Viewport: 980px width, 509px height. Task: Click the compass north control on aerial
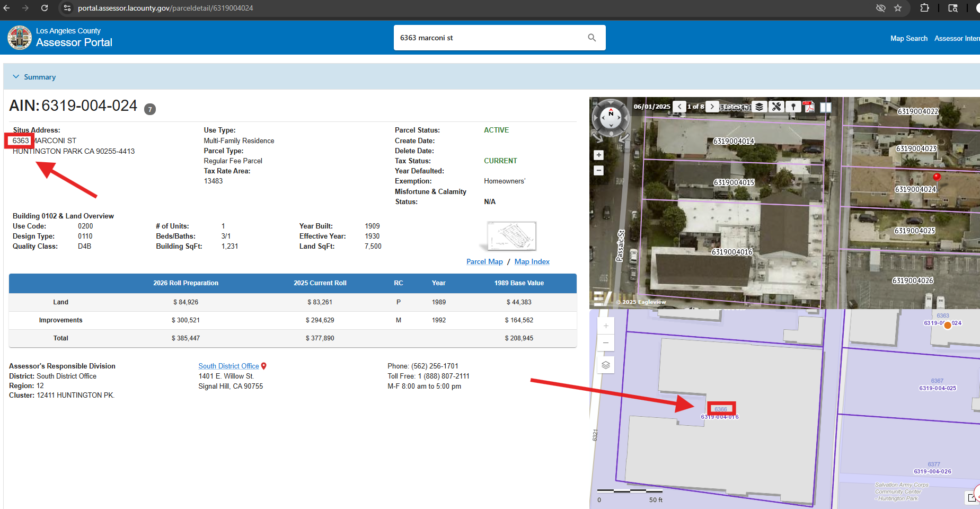[611, 113]
